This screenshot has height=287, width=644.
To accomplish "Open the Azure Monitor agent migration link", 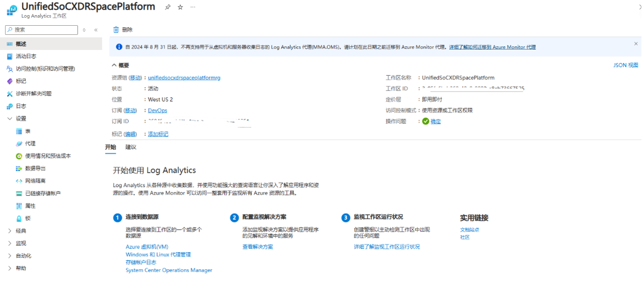I will coord(492,47).
